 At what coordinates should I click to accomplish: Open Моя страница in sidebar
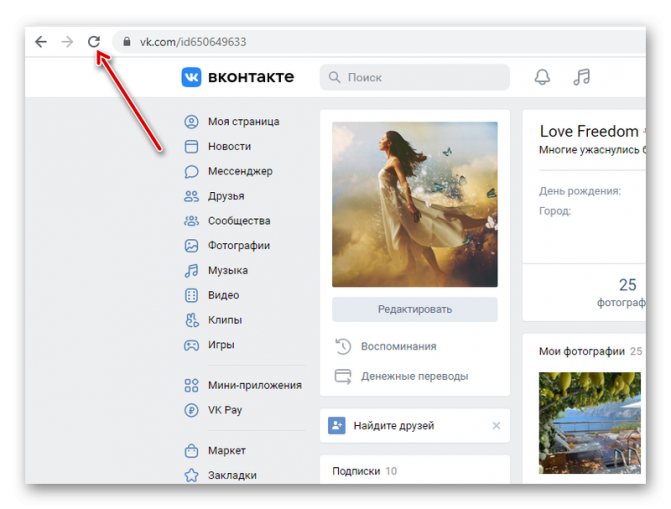[243, 122]
